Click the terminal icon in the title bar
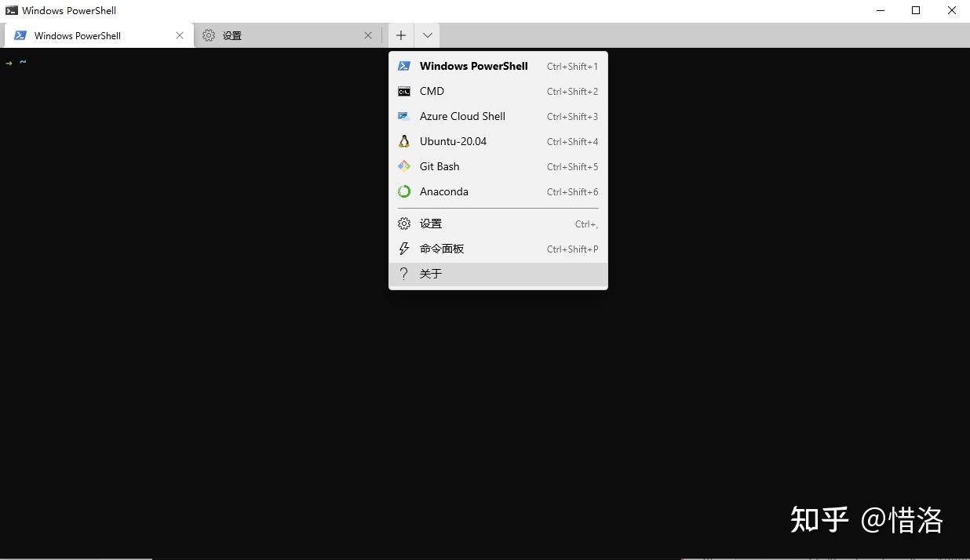Image resolution: width=970 pixels, height=560 pixels. (10, 10)
